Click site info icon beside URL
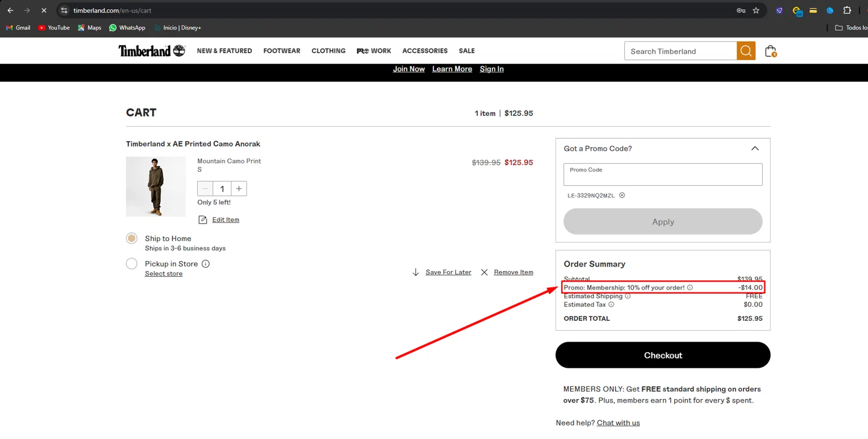This screenshot has height=439, width=868. click(64, 10)
